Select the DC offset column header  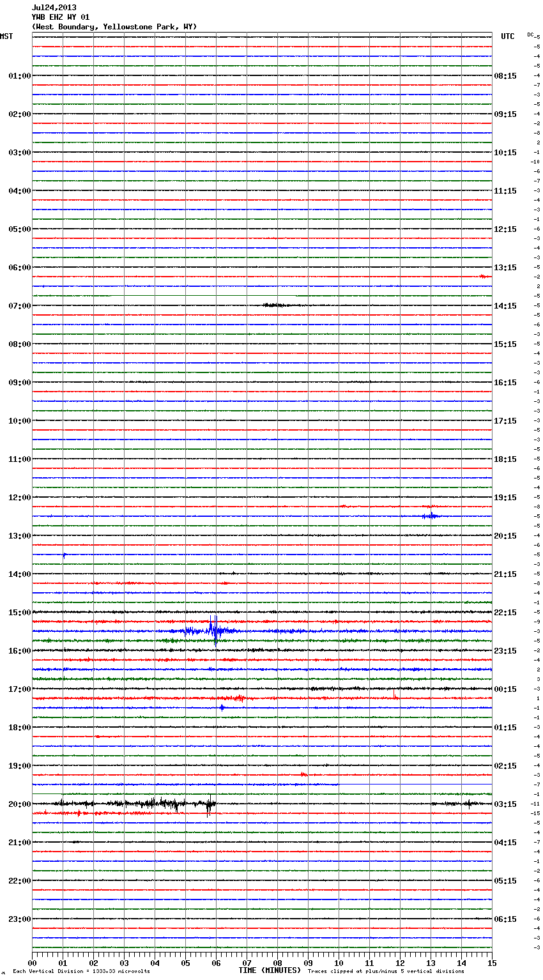pos(530,34)
